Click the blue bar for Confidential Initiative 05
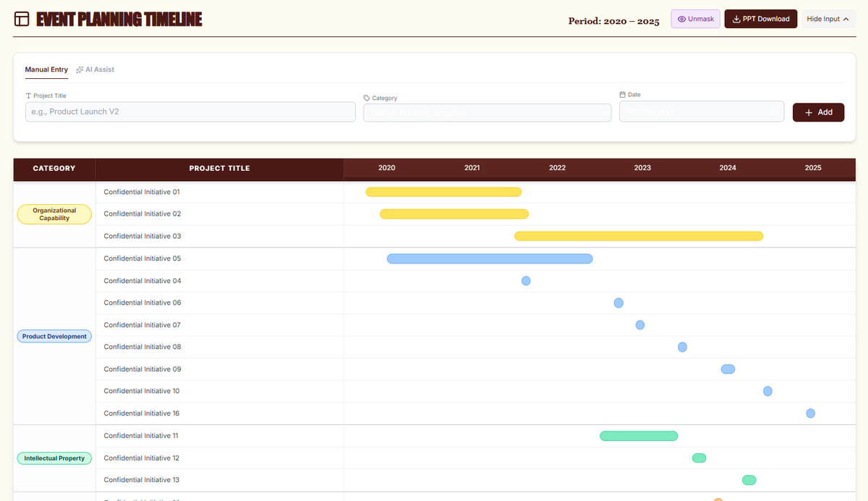 click(490, 258)
